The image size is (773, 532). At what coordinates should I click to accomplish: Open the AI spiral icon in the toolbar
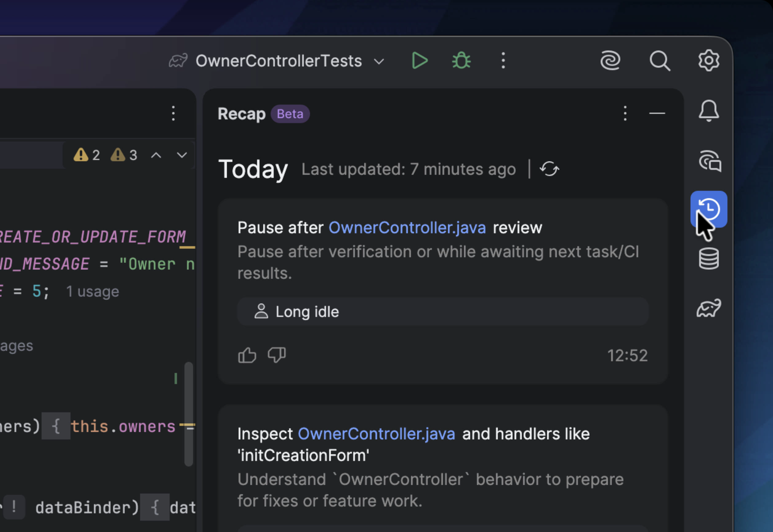click(x=610, y=61)
